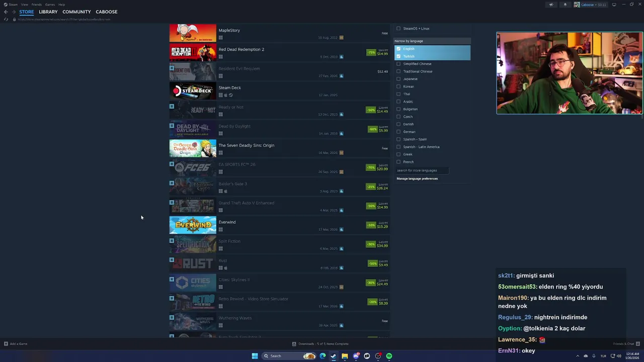Open the Help menu
The height and width of the screenshot is (362, 644).
click(61, 5)
